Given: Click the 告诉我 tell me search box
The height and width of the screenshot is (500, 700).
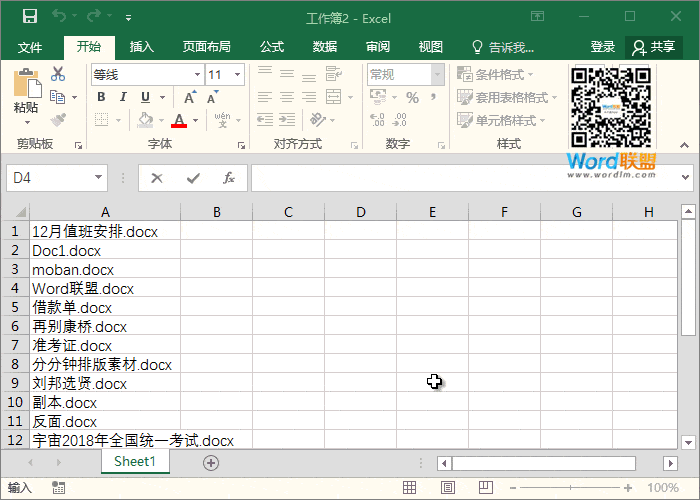Looking at the screenshot, I should [x=503, y=47].
